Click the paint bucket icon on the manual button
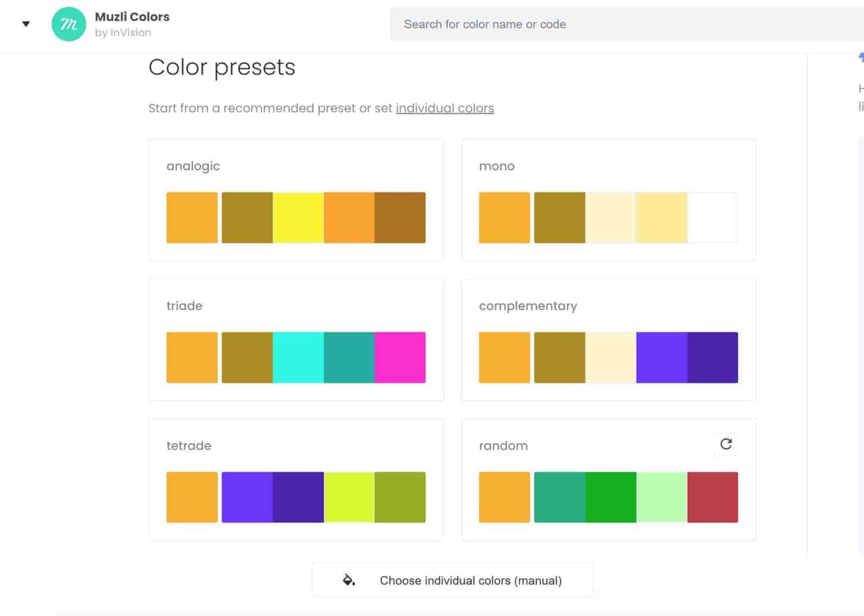 tap(349, 579)
